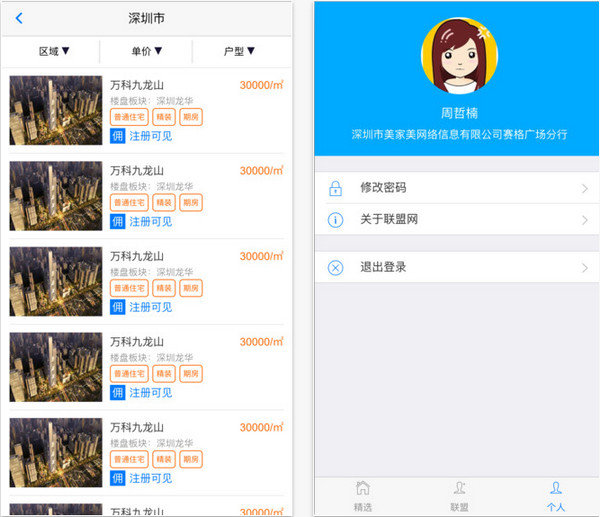Click the pencil icon next to 修改密码
This screenshot has width=600, height=517.
point(336,188)
